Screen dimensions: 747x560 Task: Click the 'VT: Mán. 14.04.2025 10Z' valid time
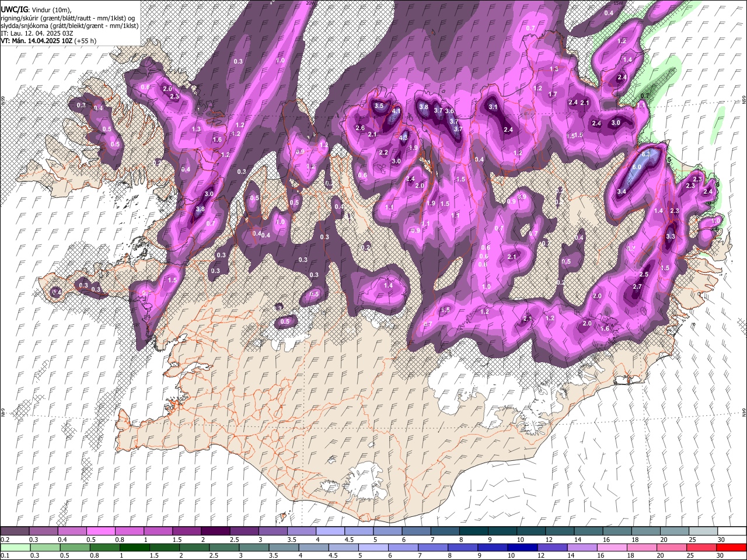(36, 41)
